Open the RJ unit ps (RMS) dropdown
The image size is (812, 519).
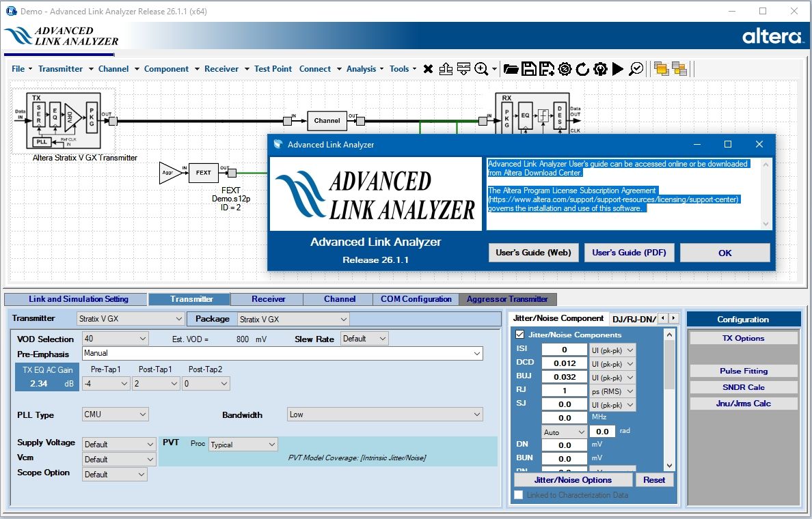612,391
